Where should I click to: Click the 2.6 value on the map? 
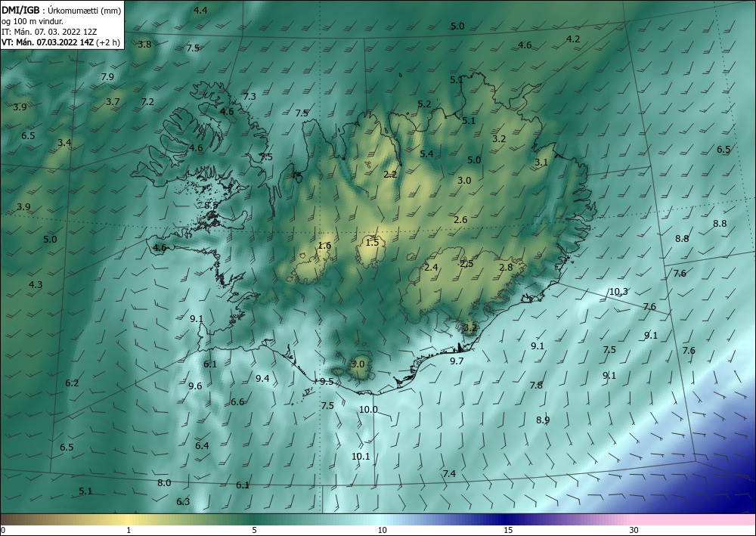pos(460,220)
